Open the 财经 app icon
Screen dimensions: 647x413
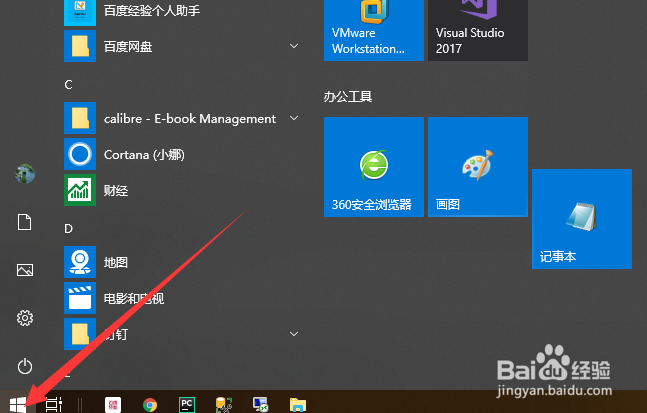pyautogui.click(x=80, y=190)
